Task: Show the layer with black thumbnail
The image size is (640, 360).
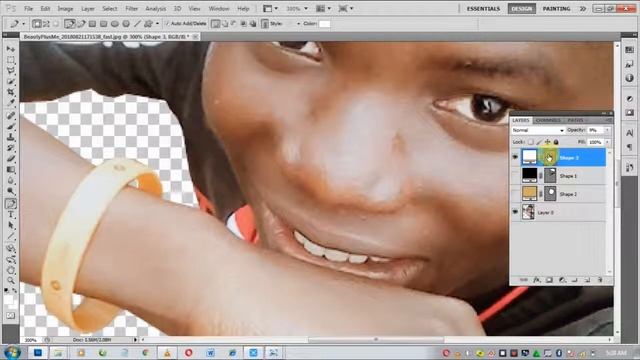Action: pos(515,176)
